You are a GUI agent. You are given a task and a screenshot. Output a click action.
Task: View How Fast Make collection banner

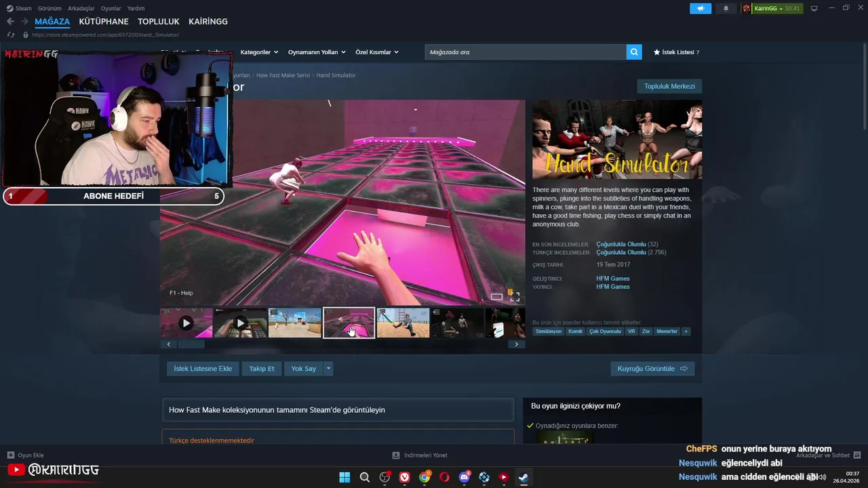(x=338, y=410)
